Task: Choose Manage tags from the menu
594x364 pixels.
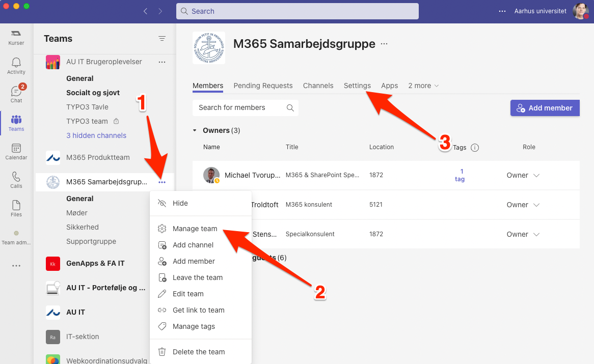Action: (x=201, y=326)
